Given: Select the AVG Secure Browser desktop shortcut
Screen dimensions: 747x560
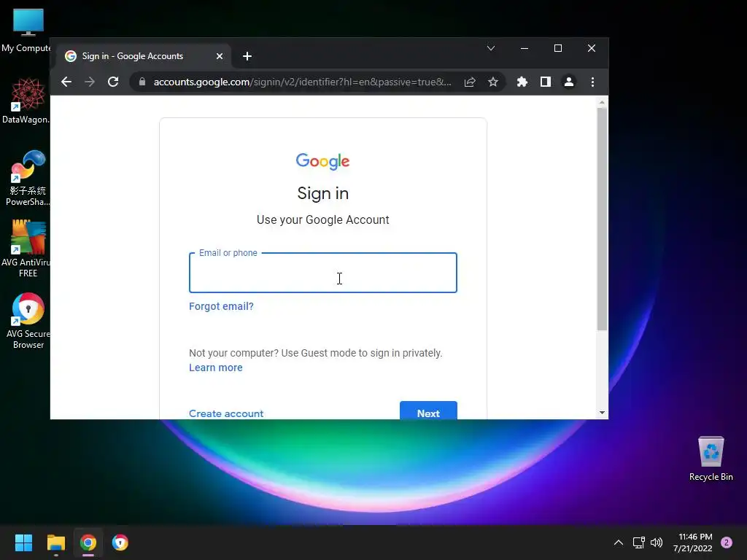Looking at the screenshot, I should (28, 321).
